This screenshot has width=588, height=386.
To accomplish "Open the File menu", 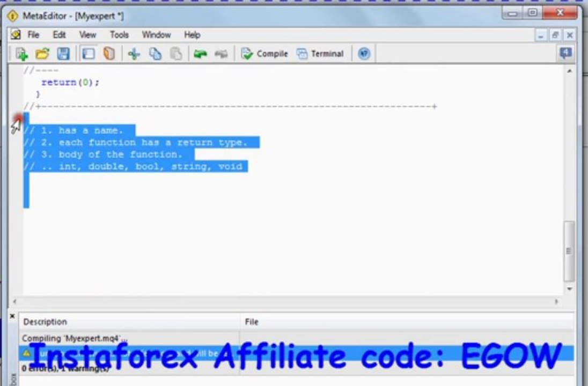I will (x=33, y=35).
